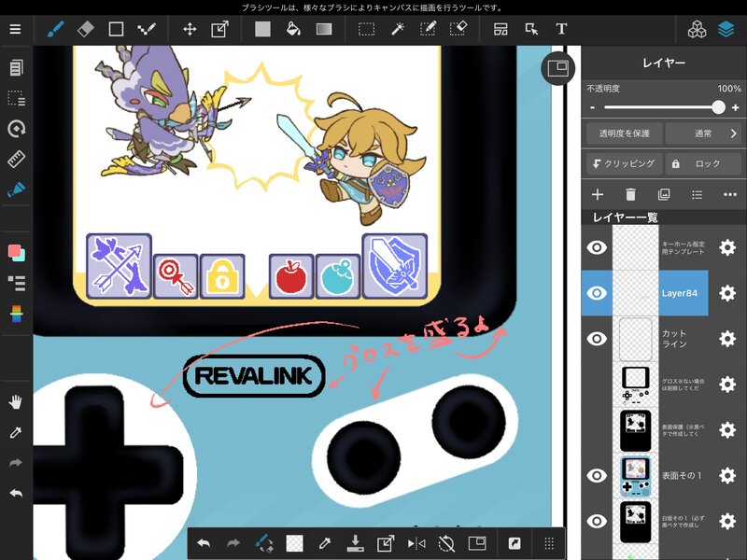
Task: Open the canvas rotate menu in sidebar
Action: click(16, 129)
